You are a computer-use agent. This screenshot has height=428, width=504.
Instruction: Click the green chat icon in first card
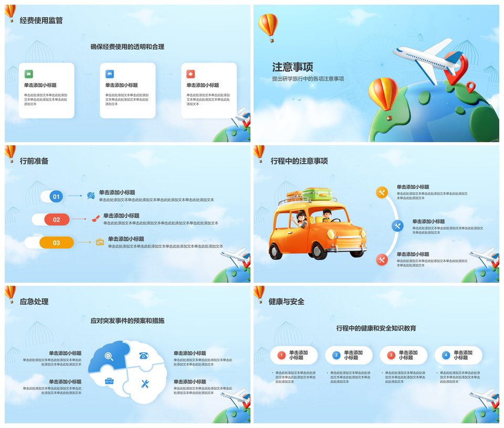[x=29, y=74]
